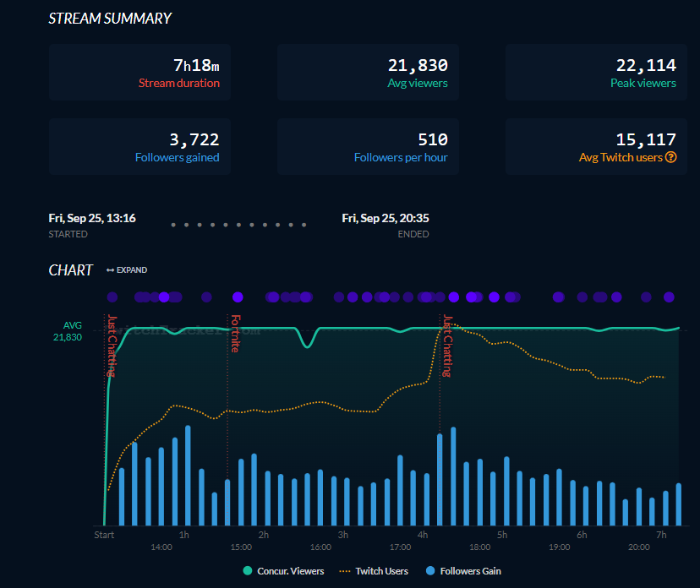The height and width of the screenshot is (588, 700).
Task: Select the Fortnite game marker on chart
Action: [235, 334]
